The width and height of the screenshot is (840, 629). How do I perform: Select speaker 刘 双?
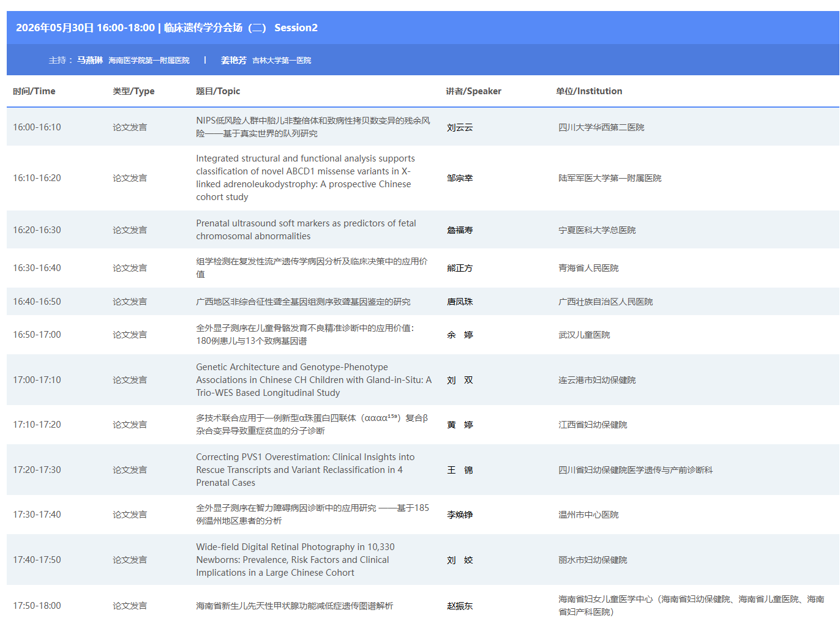click(460, 380)
